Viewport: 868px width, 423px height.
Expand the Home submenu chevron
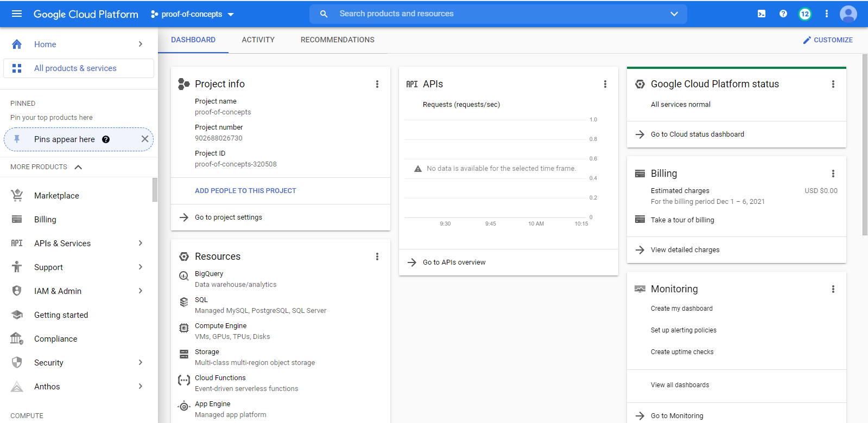(141, 44)
